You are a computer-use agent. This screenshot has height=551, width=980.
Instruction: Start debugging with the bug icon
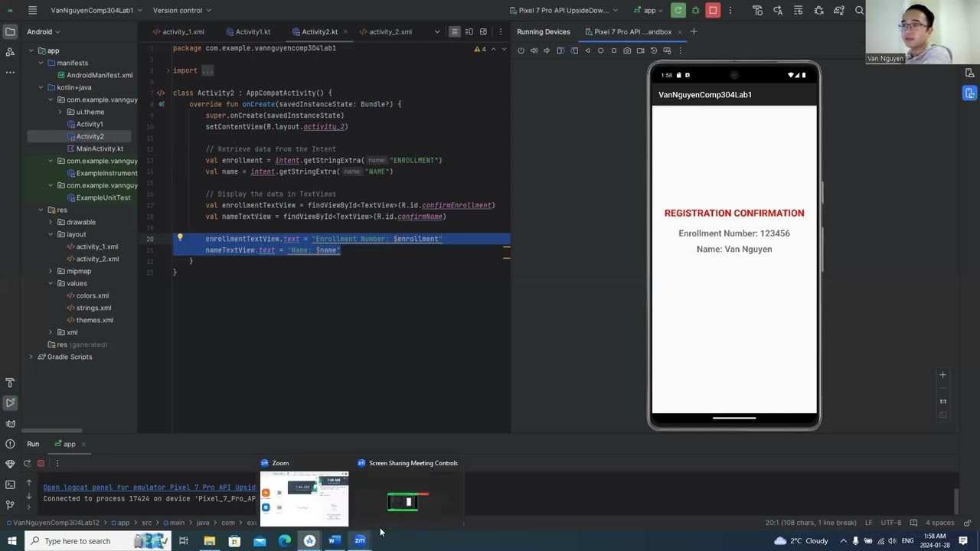[x=695, y=10]
